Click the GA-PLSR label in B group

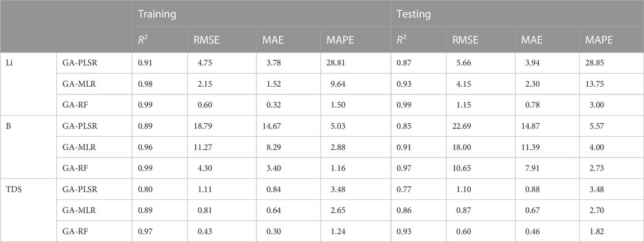[80, 126]
